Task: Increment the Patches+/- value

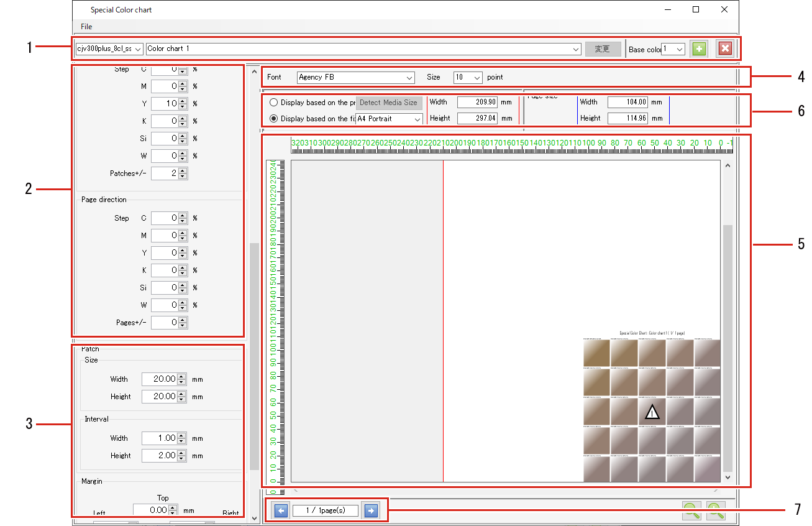Action: click(181, 170)
